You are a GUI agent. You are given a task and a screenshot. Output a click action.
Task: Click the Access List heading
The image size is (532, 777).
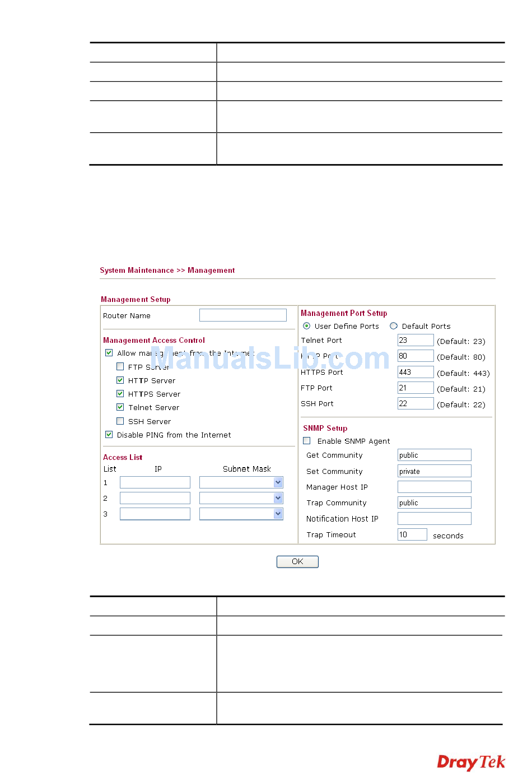pos(123,457)
